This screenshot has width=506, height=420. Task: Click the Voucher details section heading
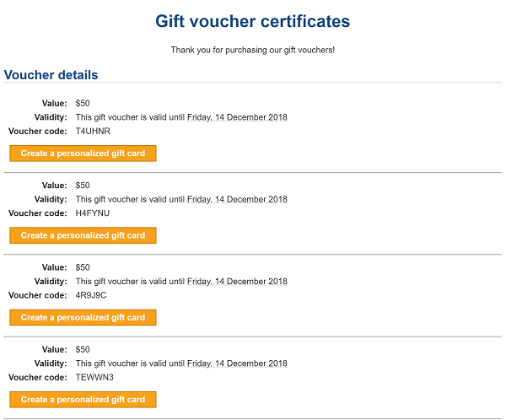51,75
